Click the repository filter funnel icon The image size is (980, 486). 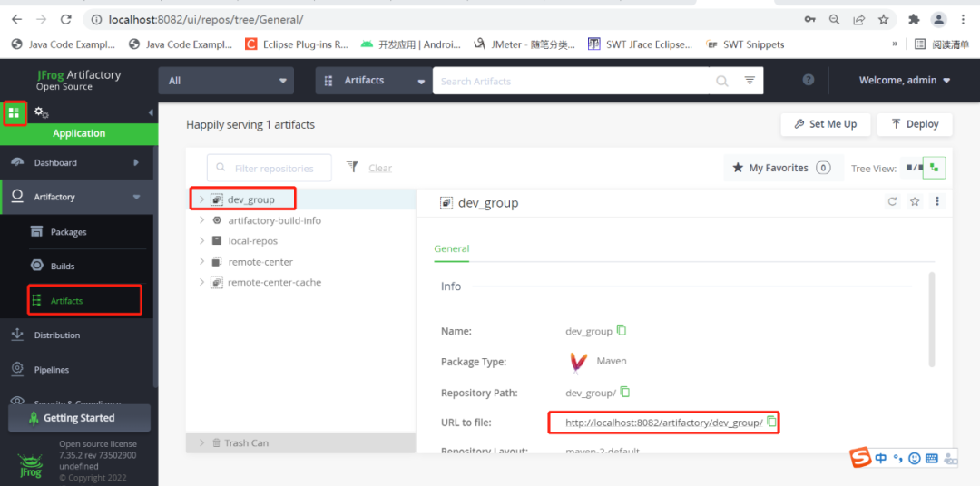(352, 167)
